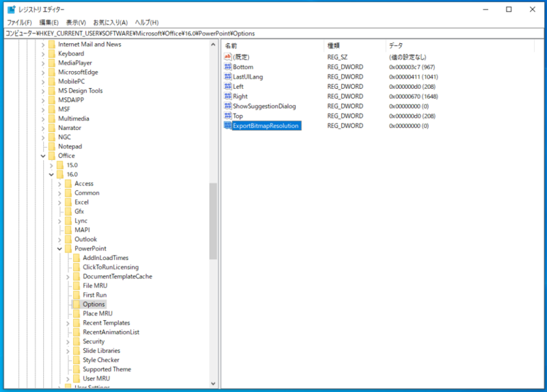Click the folder icon next to 15.0
The width and height of the screenshot is (547, 392).
60,165
